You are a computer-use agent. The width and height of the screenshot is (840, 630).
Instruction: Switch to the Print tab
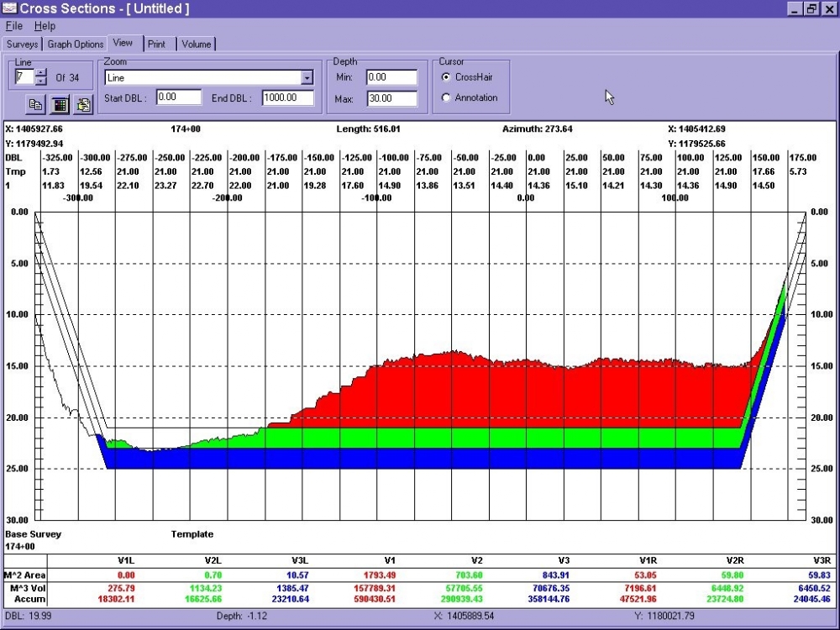click(x=157, y=44)
